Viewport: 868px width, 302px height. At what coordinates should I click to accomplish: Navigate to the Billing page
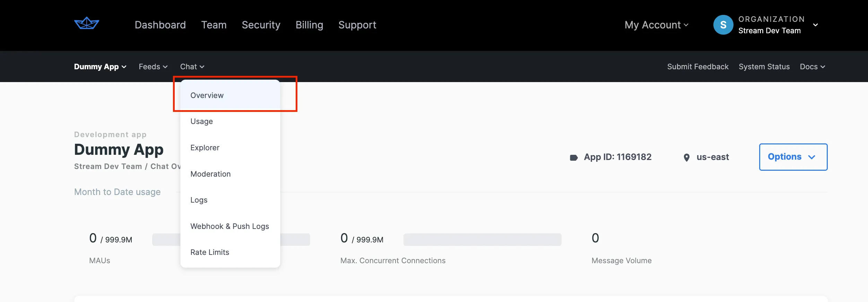(309, 25)
